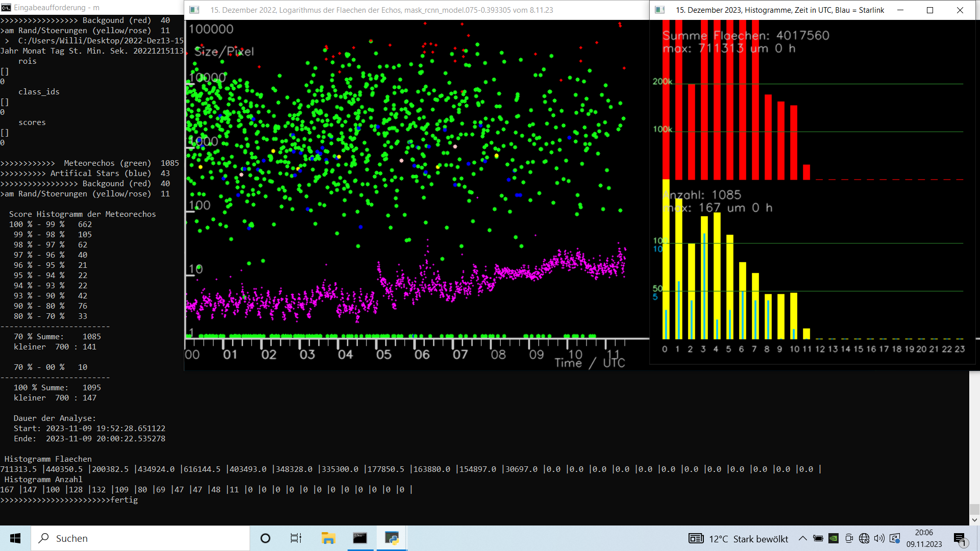
Task: Click the 'max: 711313 um 0 h' label
Action: pyautogui.click(x=729, y=48)
